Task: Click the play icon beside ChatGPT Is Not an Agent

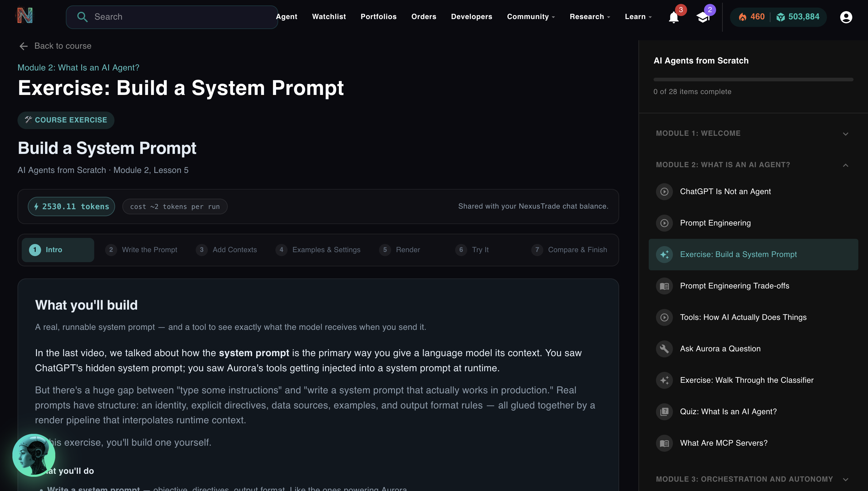Action: point(664,192)
